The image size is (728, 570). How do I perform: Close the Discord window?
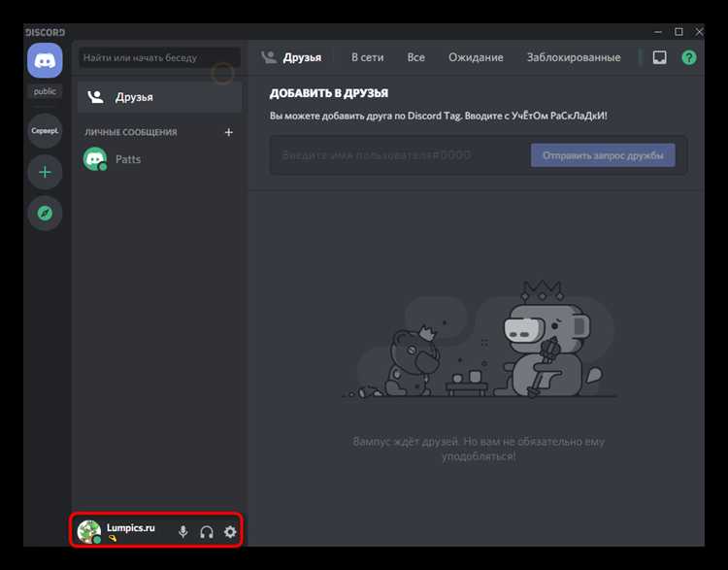[699, 32]
